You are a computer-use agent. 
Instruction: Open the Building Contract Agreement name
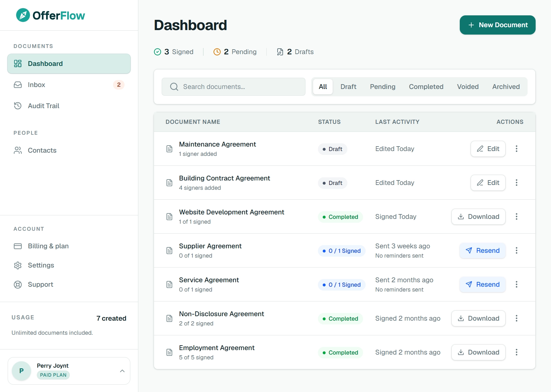[224, 178]
